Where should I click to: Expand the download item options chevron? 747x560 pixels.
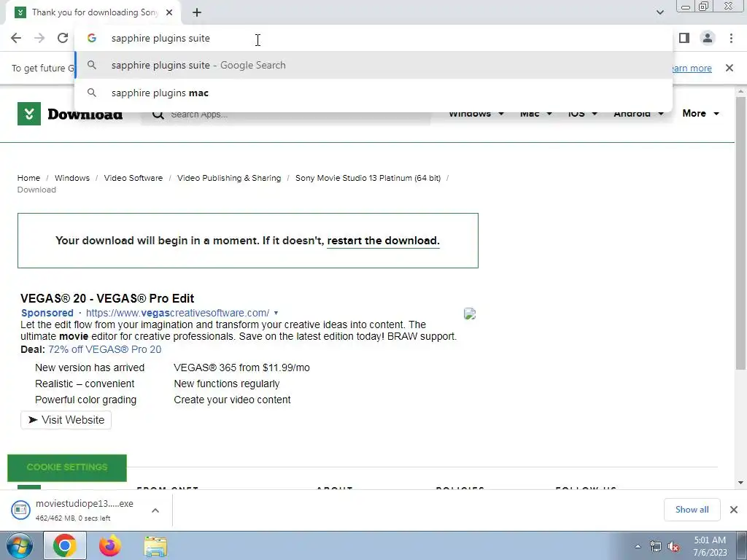(155, 510)
